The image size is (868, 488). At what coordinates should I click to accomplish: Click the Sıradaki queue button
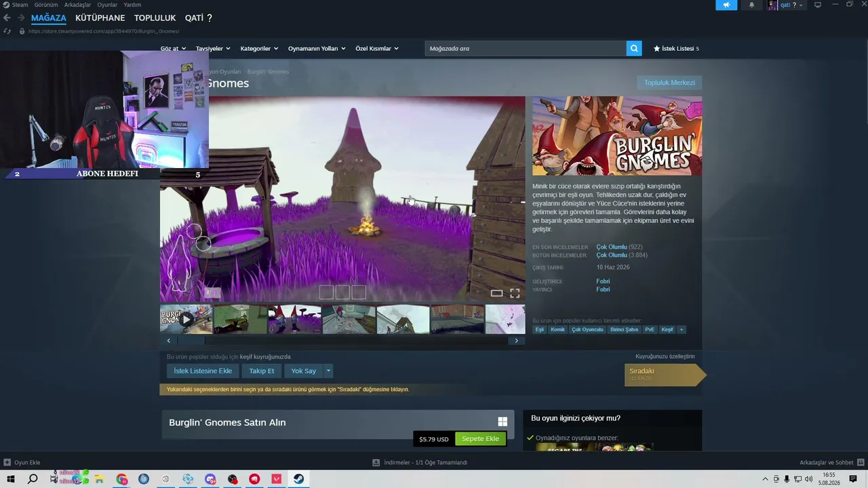tap(665, 374)
